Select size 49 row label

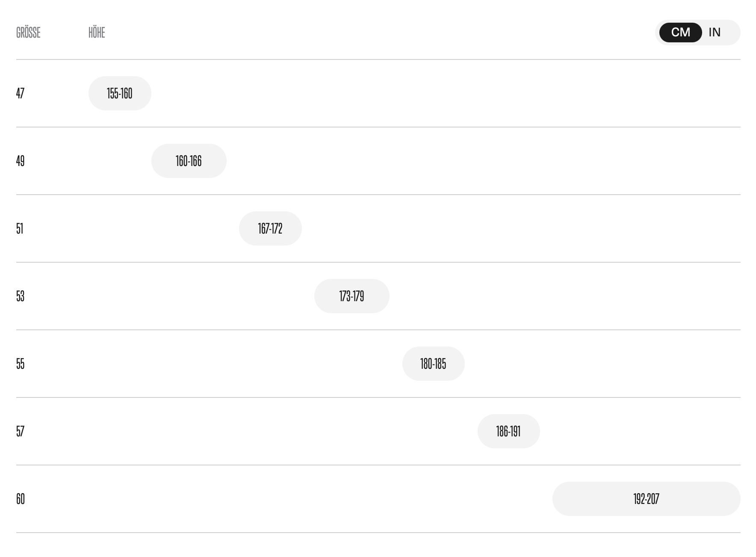point(20,161)
